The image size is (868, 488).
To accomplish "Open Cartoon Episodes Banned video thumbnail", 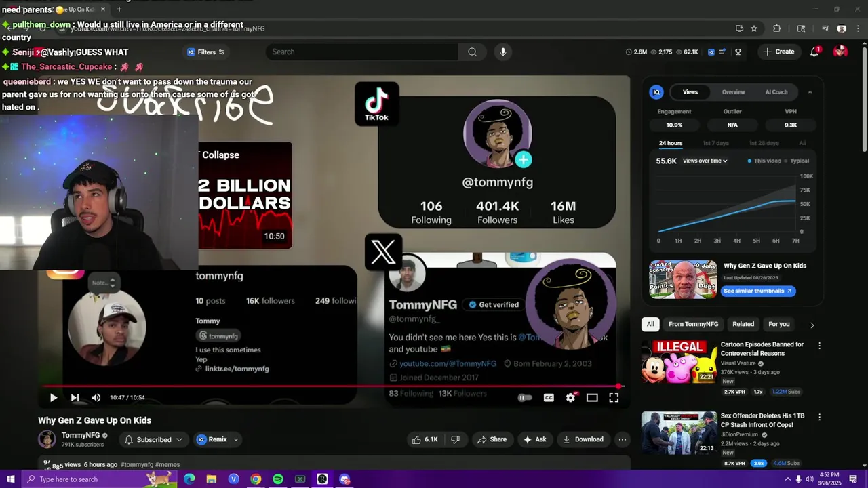I will 679,363.
